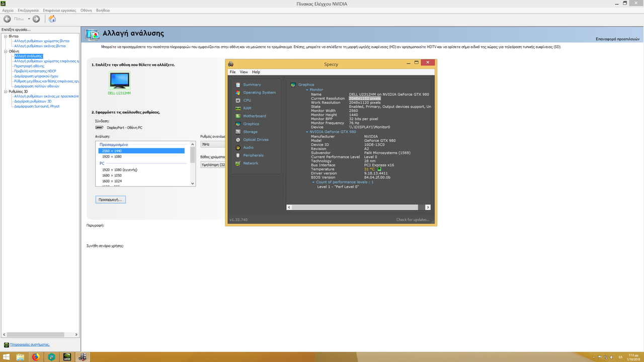644x362 pixels.
Task: Open the Summary section icon in Speccy
Action: click(237, 84)
